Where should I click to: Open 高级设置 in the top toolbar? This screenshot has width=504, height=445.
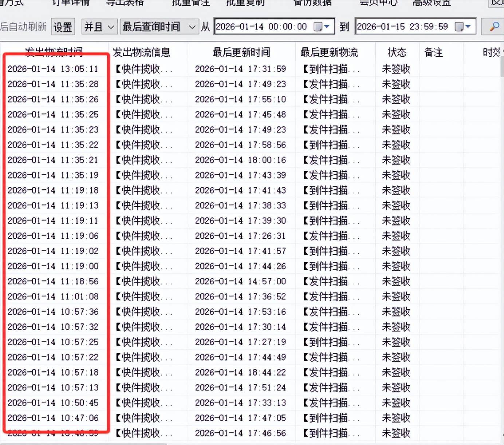[432, 3]
